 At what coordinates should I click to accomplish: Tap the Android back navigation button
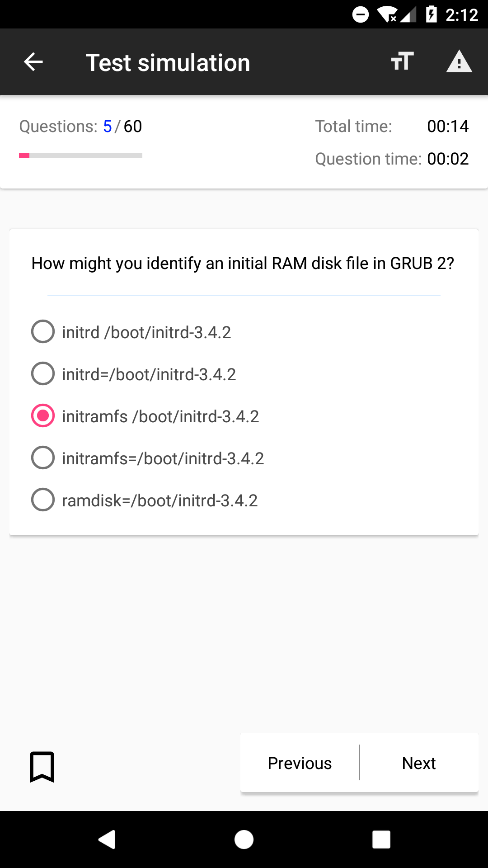point(107,840)
